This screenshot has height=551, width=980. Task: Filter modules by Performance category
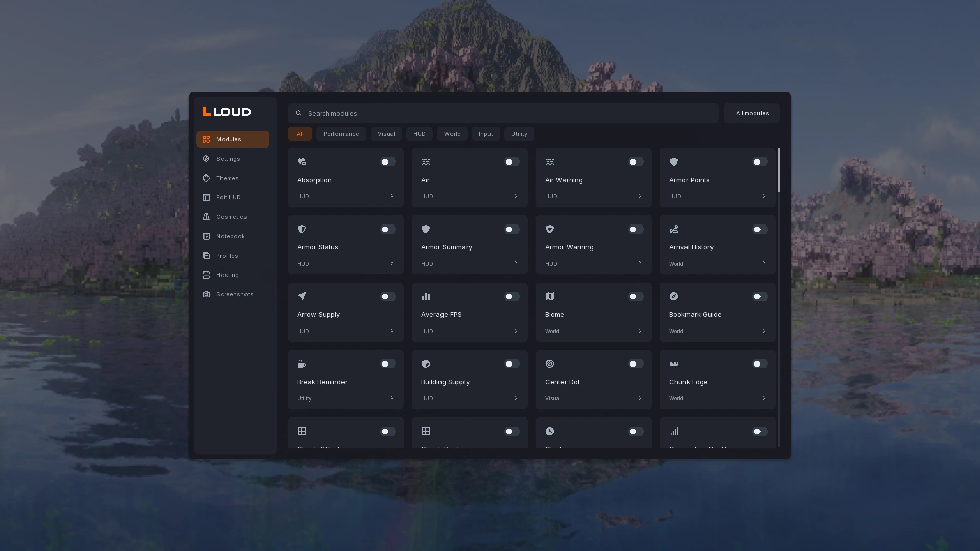click(341, 134)
